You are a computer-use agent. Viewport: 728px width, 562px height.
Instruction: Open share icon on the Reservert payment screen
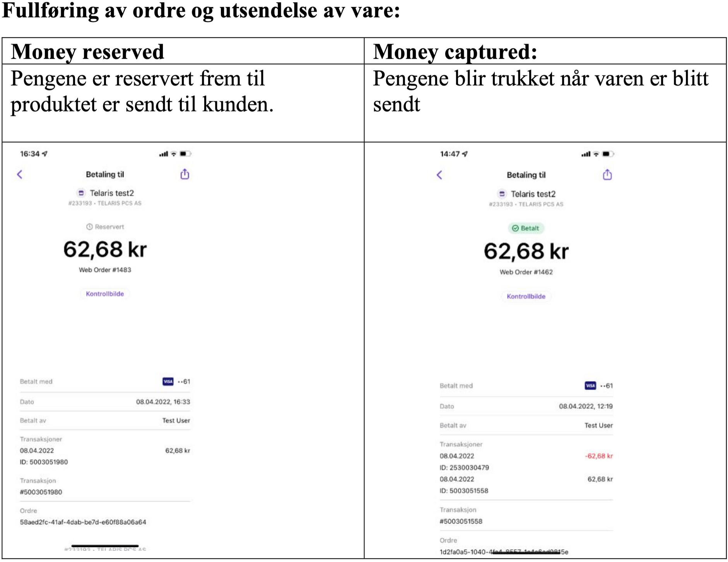tap(185, 174)
